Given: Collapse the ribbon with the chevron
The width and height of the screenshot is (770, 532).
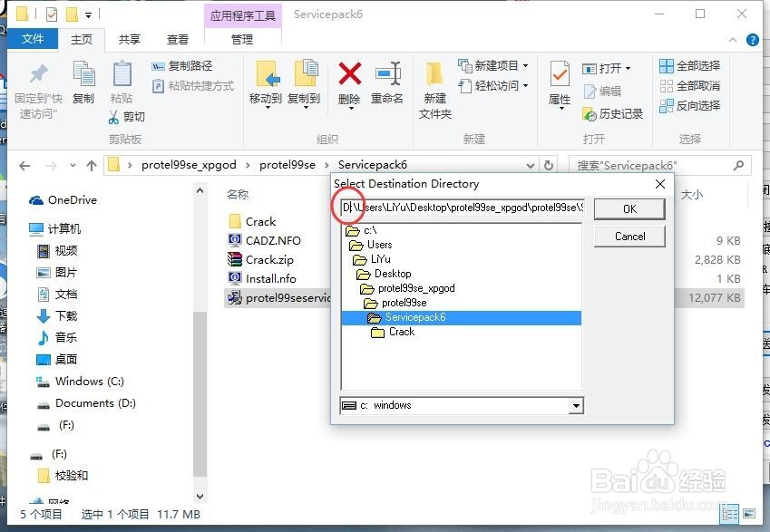Looking at the screenshot, I should (733, 40).
